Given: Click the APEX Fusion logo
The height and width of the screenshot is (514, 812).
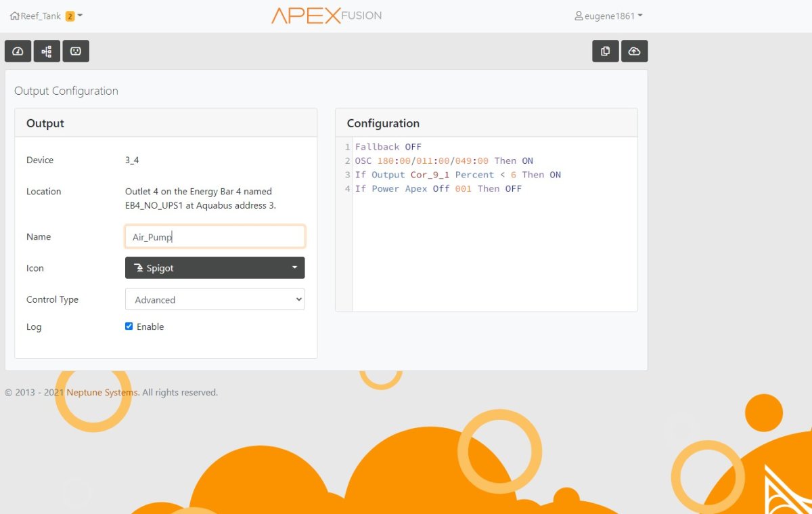Looking at the screenshot, I should [327, 16].
